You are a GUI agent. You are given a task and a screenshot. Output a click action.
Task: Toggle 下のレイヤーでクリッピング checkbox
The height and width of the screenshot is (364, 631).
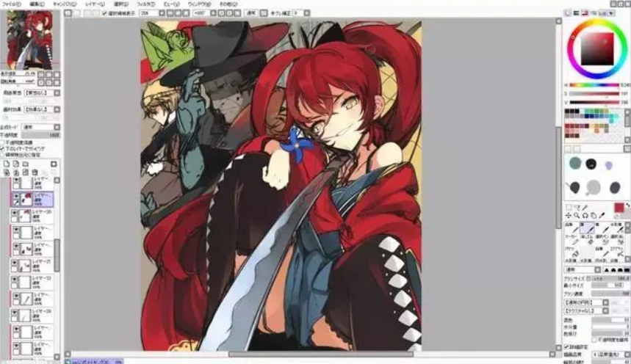click(x=3, y=148)
